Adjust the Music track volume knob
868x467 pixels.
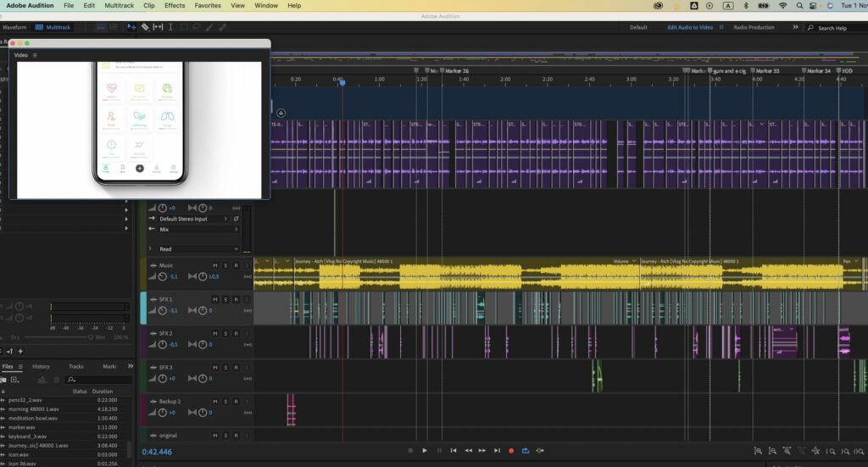point(163,276)
